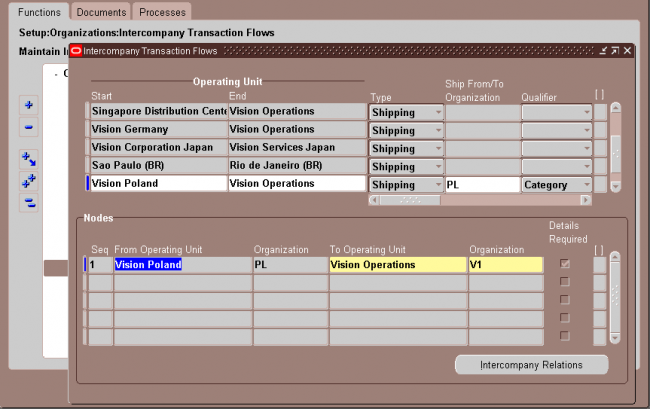Viewport: 650px width, 409px height.
Task: Switch to the Documents tab
Action: [x=101, y=12]
